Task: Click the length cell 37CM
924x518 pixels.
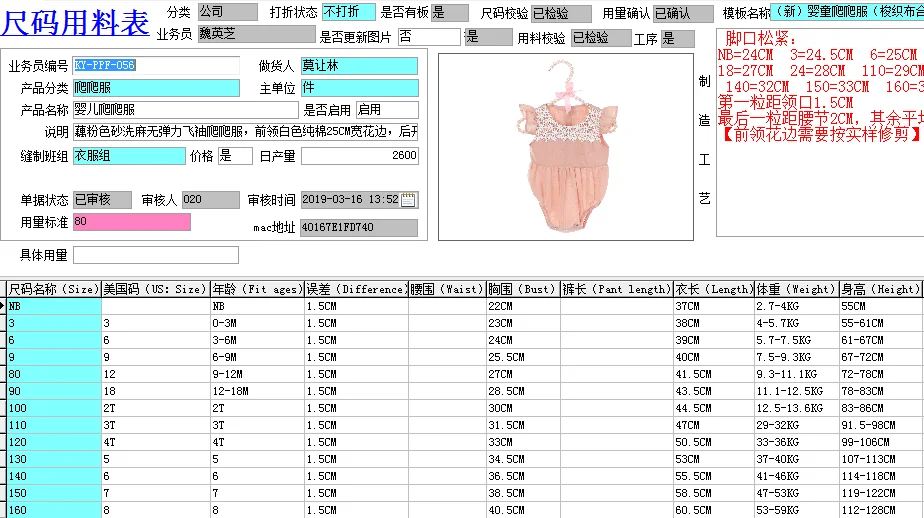Action: click(x=714, y=306)
